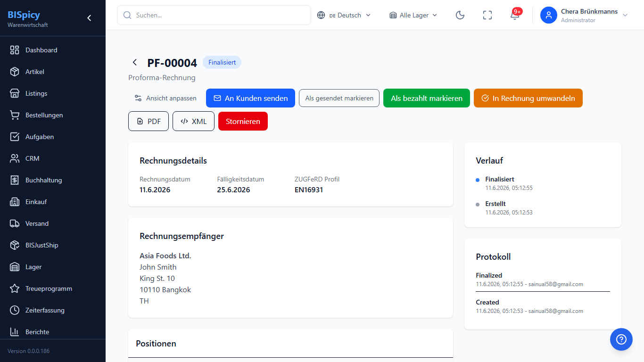Click due date value 25.6.2026
Image resolution: width=644 pixels, height=362 pixels.
coord(233,190)
